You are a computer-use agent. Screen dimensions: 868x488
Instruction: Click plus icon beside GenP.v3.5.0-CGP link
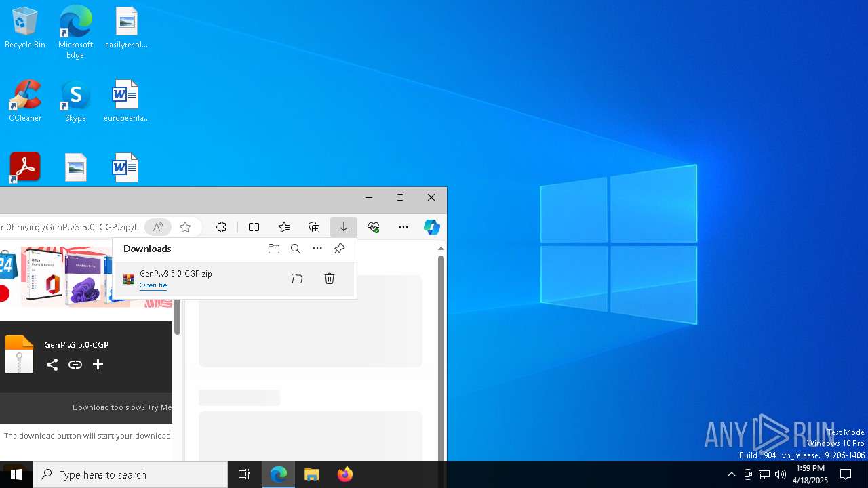click(98, 365)
